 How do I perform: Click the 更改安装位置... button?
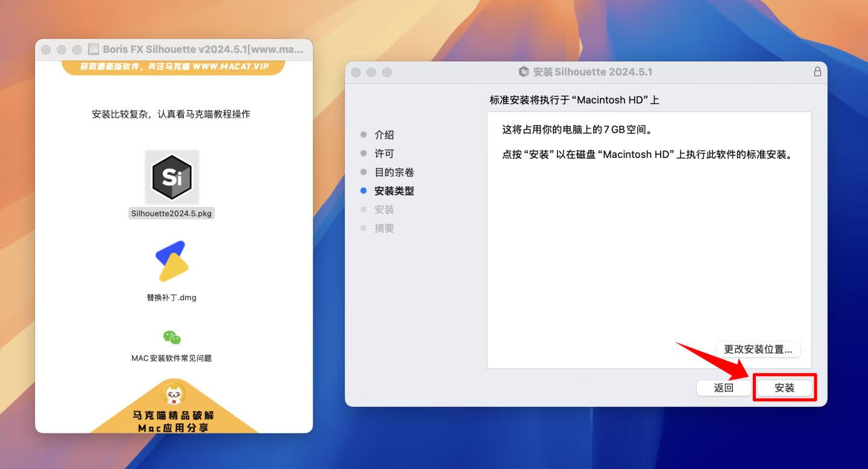[758, 349]
